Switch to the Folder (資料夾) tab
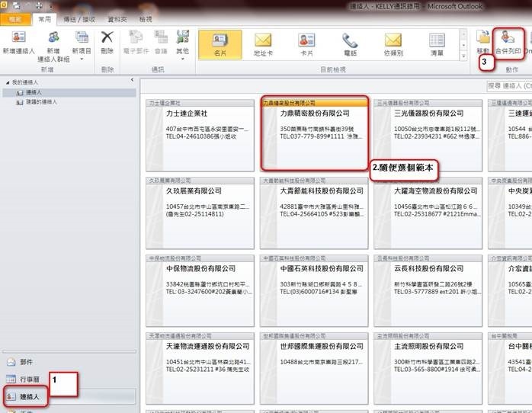This screenshot has height=413, width=532. click(x=117, y=19)
